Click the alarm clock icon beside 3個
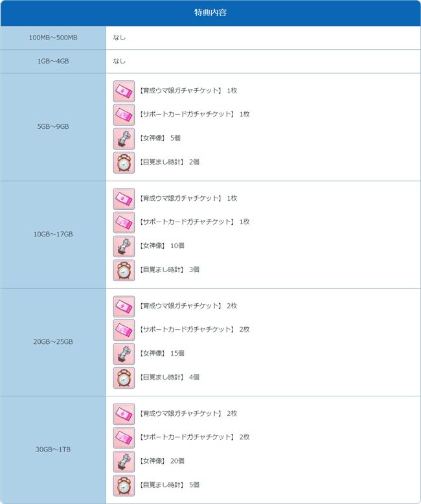This screenshot has width=421, height=504. (124, 270)
